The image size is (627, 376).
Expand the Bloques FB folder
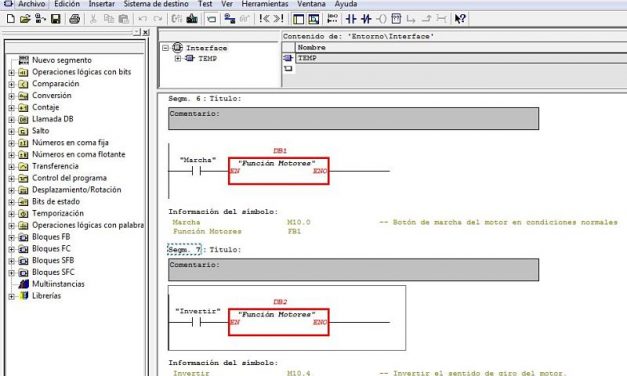(x=12, y=238)
